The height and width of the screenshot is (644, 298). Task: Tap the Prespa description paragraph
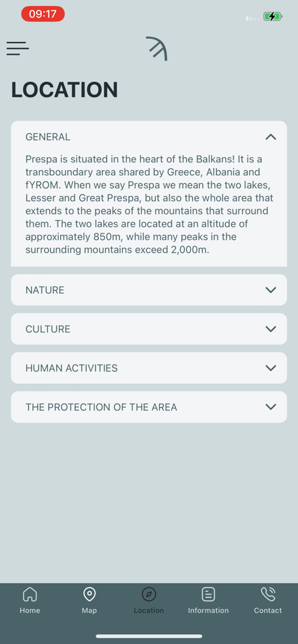point(149,204)
